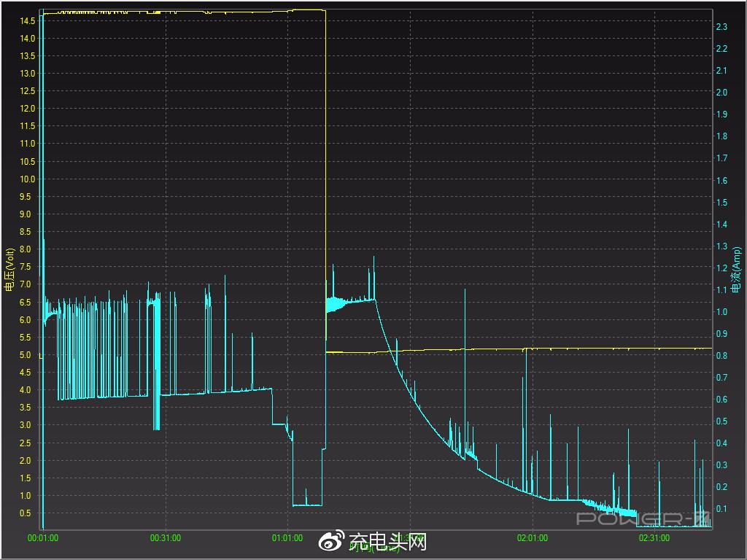
Task: Select the 电压(Volt) left axis title
Action: [x=10, y=270]
